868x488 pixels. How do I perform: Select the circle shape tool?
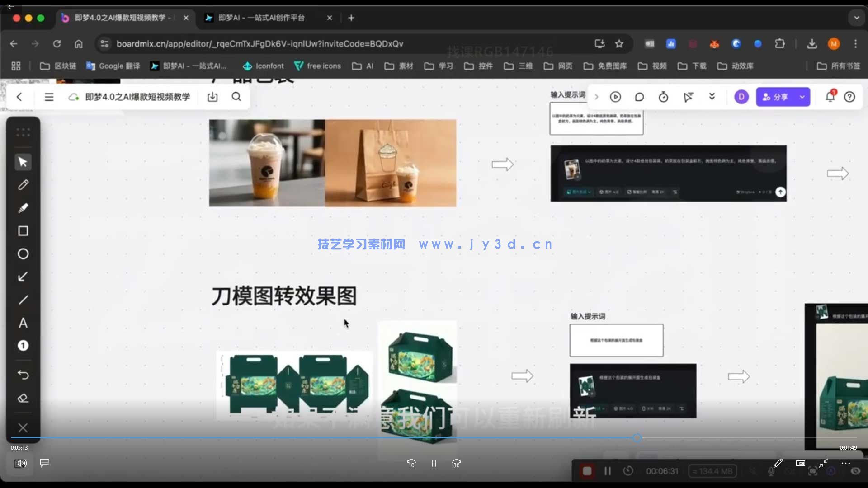pyautogui.click(x=23, y=254)
